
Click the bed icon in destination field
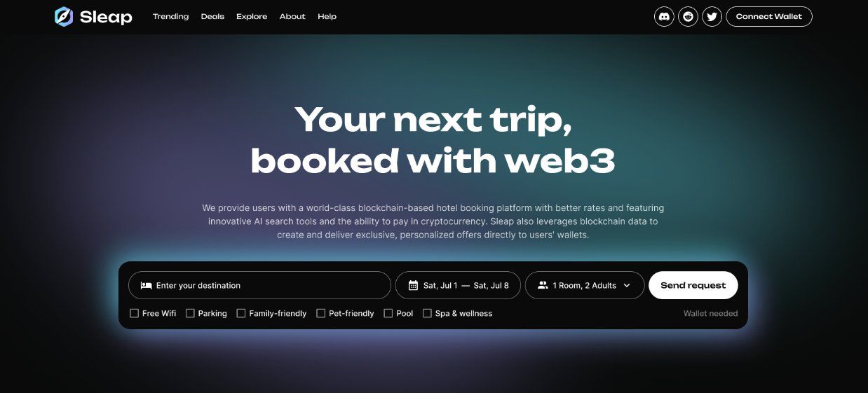point(146,285)
